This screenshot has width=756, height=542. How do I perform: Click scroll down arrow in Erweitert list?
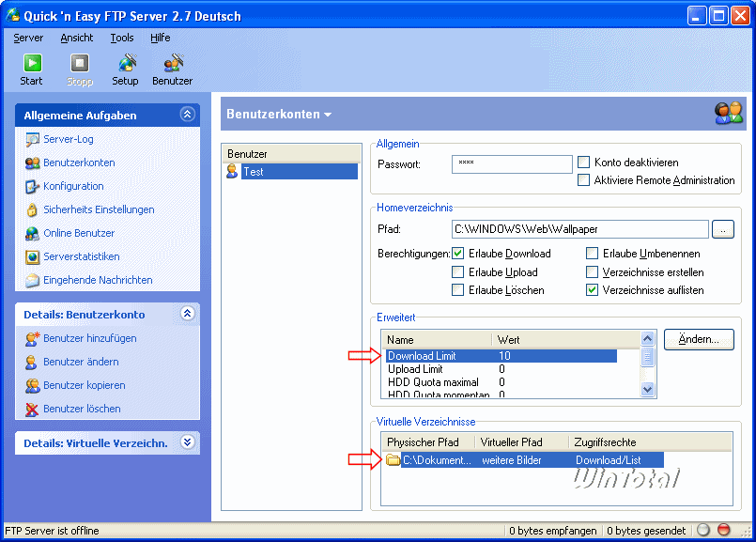pyautogui.click(x=647, y=389)
